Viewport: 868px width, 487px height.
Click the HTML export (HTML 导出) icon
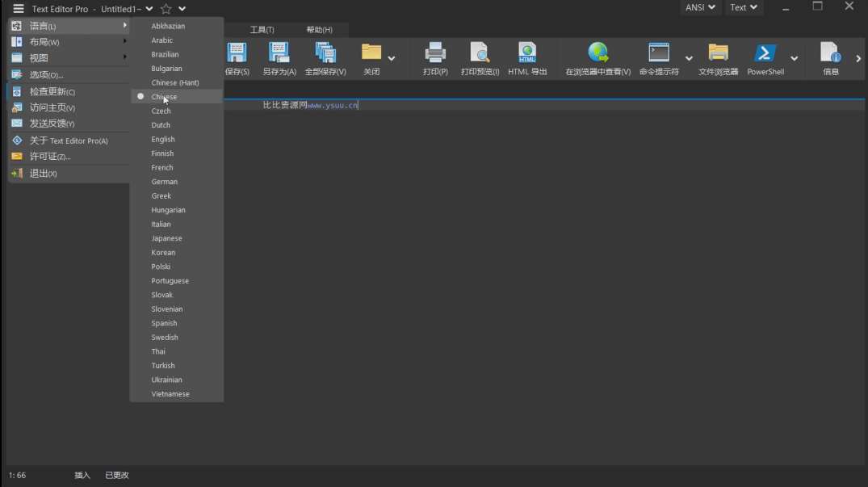point(527,57)
